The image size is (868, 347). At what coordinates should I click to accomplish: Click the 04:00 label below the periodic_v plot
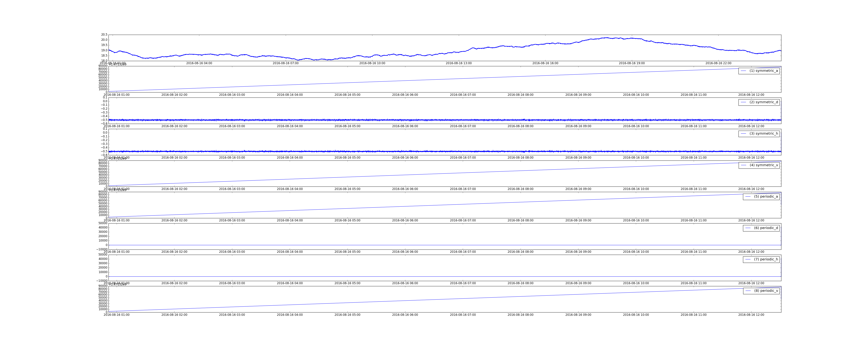(290, 315)
